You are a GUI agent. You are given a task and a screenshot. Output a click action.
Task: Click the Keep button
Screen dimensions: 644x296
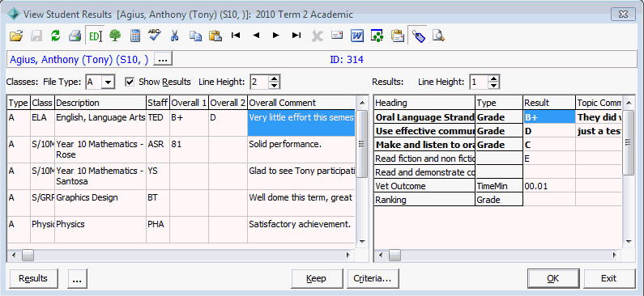click(316, 279)
